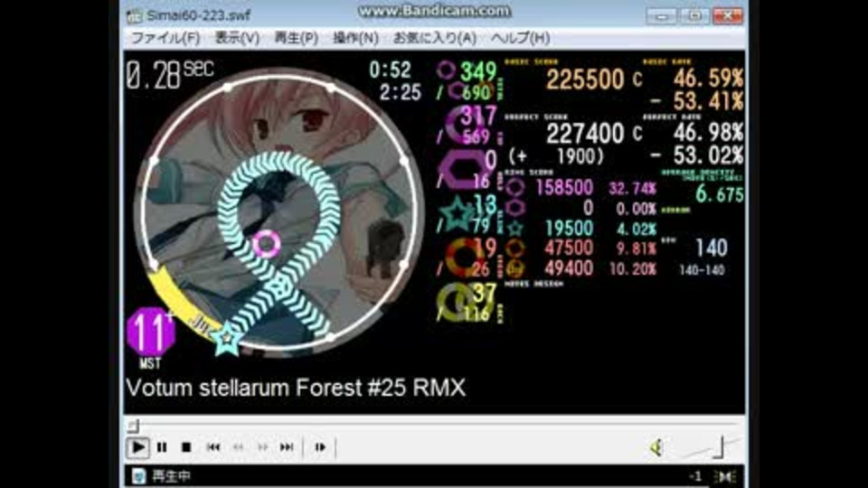This screenshot has width=868, height=488.
Task: Click the 11+ MST difficulty badge
Action: tap(151, 333)
